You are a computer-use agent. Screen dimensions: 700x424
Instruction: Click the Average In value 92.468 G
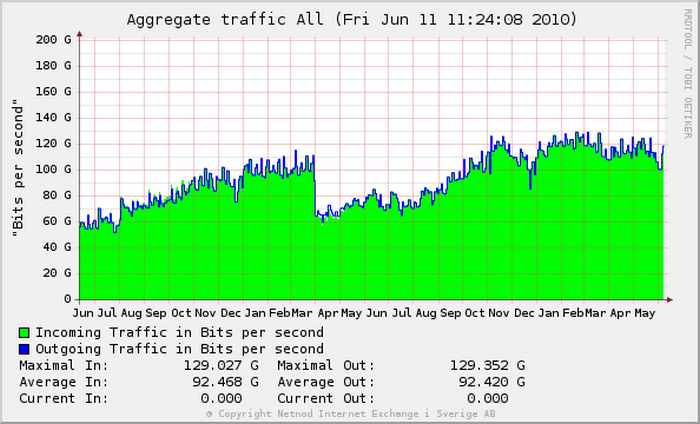tap(225, 382)
